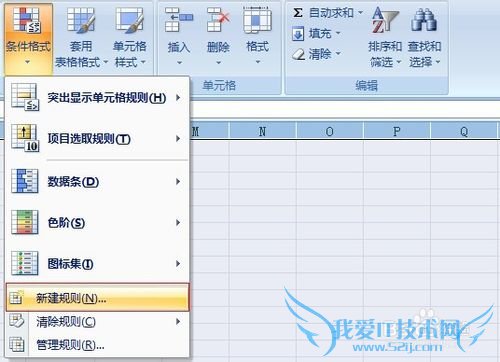Click the 单元格样式 cell styles icon
The width and height of the screenshot is (500, 362).
pos(129,21)
